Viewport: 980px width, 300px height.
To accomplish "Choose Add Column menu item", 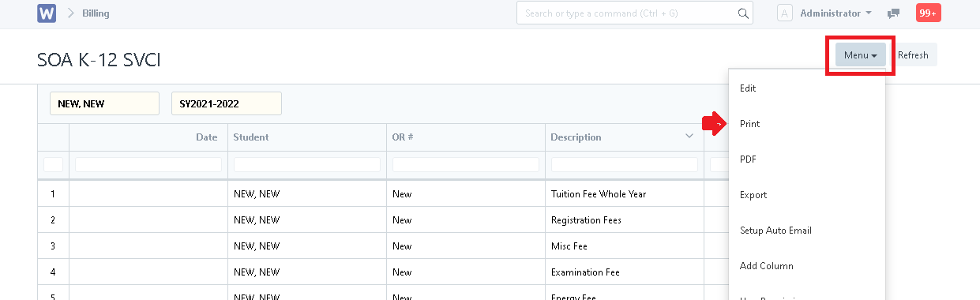I will click(806, 266).
